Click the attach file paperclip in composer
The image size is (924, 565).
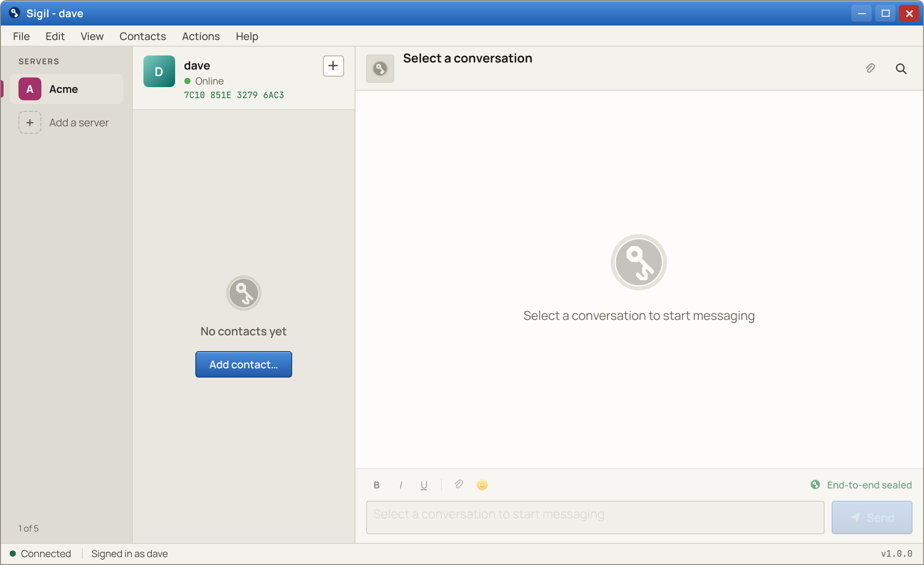pos(458,484)
